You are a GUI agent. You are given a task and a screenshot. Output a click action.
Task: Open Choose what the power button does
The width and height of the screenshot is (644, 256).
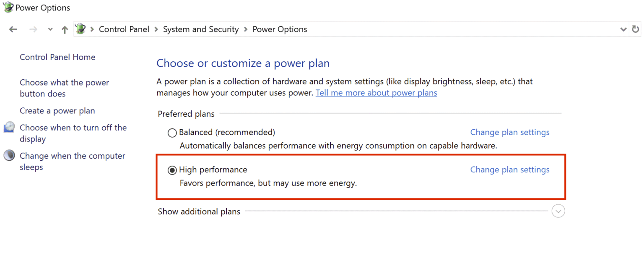[64, 88]
